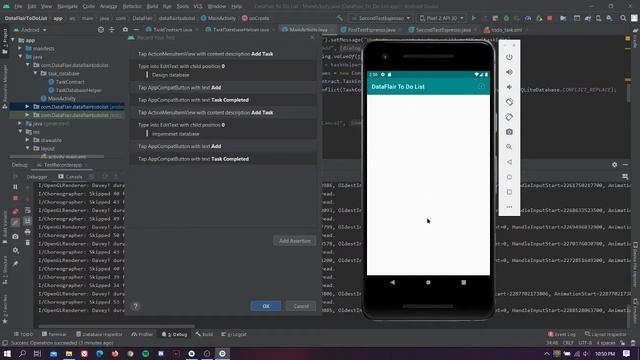This screenshot has width=640, height=360.
Task: Tap the add task icon in app bar
Action: click(482, 87)
